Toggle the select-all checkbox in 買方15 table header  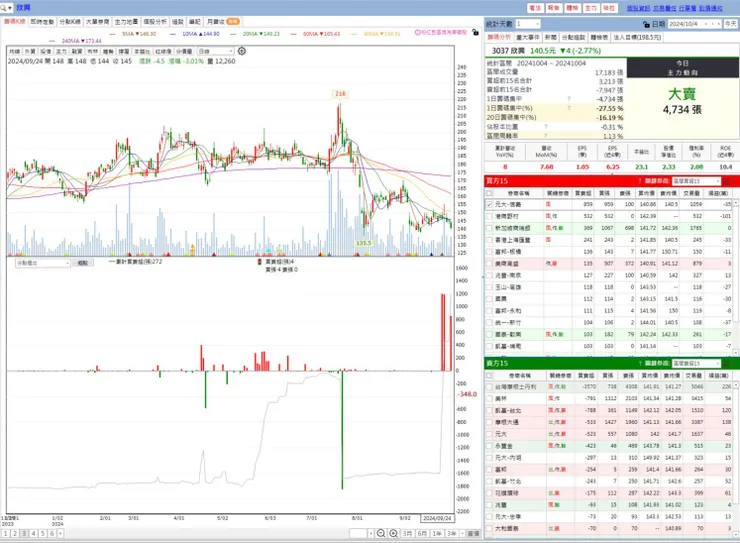point(489,193)
